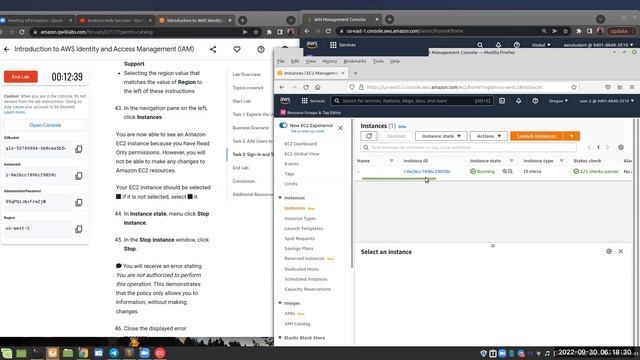Click the horizontal scrollbar under instance row
This screenshot has height=360, width=640.
[x=399, y=179]
